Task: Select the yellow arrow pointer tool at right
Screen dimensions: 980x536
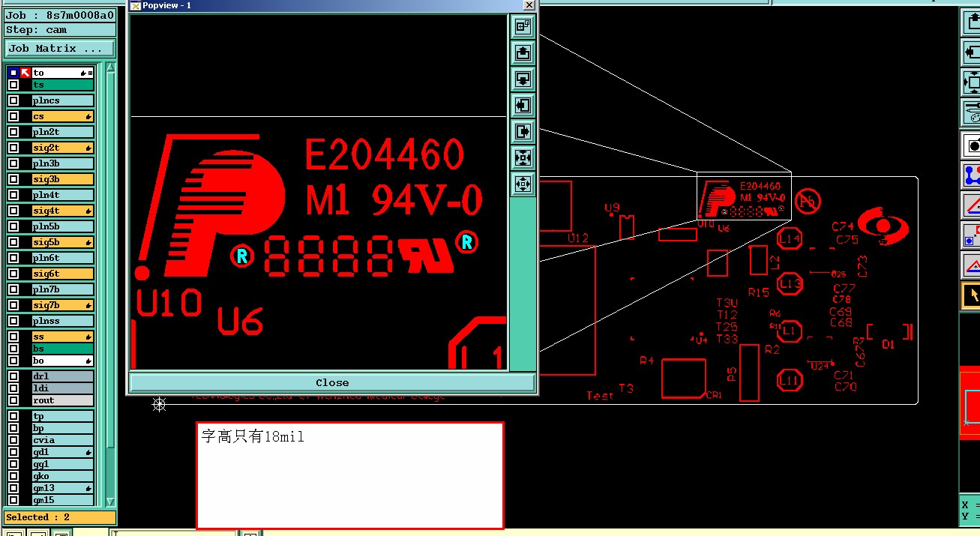Action: tap(972, 295)
